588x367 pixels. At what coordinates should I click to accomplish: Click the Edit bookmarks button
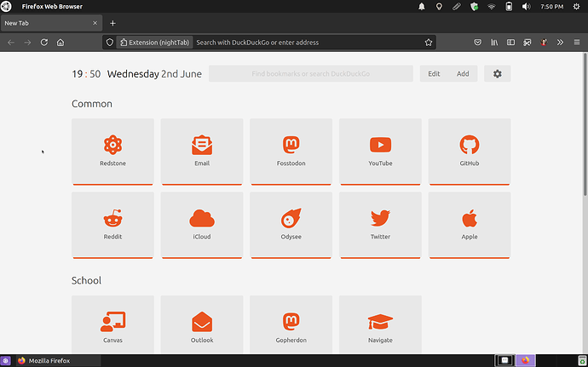pos(434,74)
